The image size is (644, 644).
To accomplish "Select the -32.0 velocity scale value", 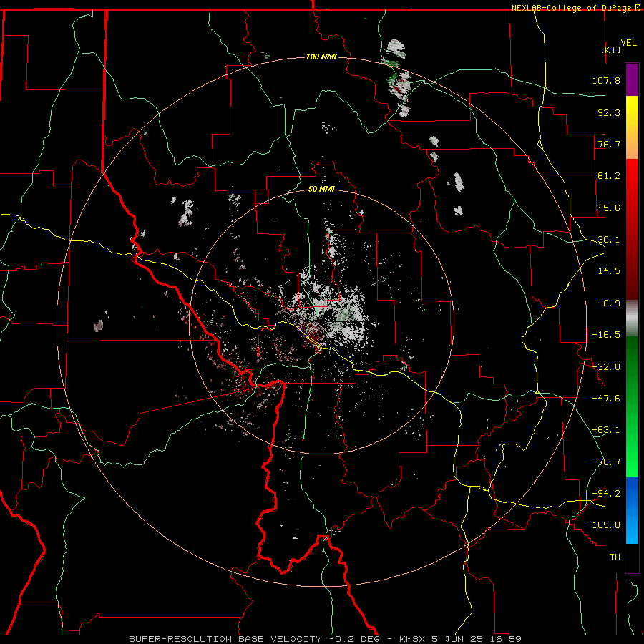I will pos(606,367).
